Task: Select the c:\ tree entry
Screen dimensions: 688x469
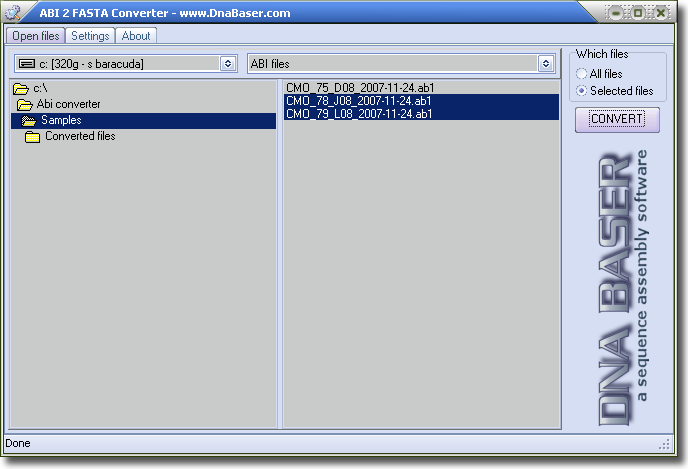Action: tap(40, 88)
